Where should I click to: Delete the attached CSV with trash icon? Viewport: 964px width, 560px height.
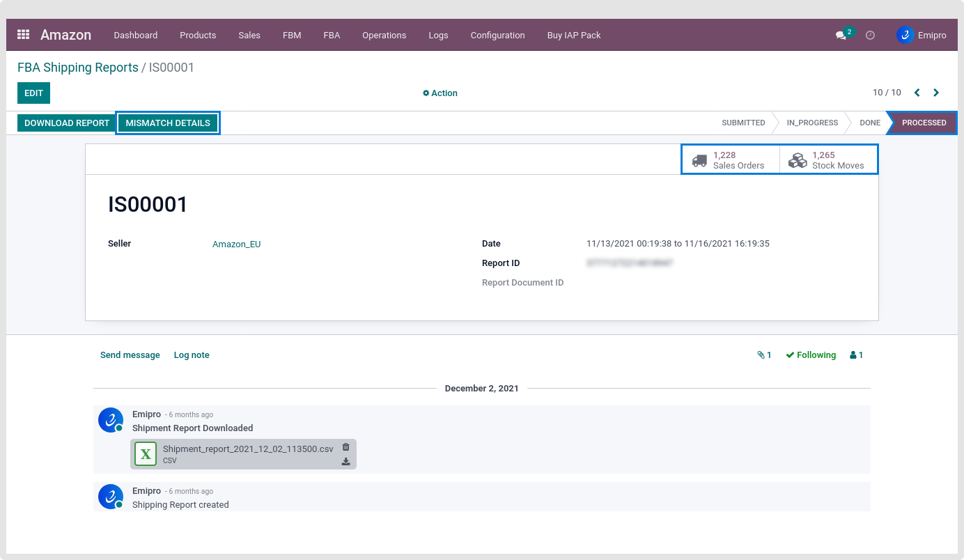tap(346, 447)
